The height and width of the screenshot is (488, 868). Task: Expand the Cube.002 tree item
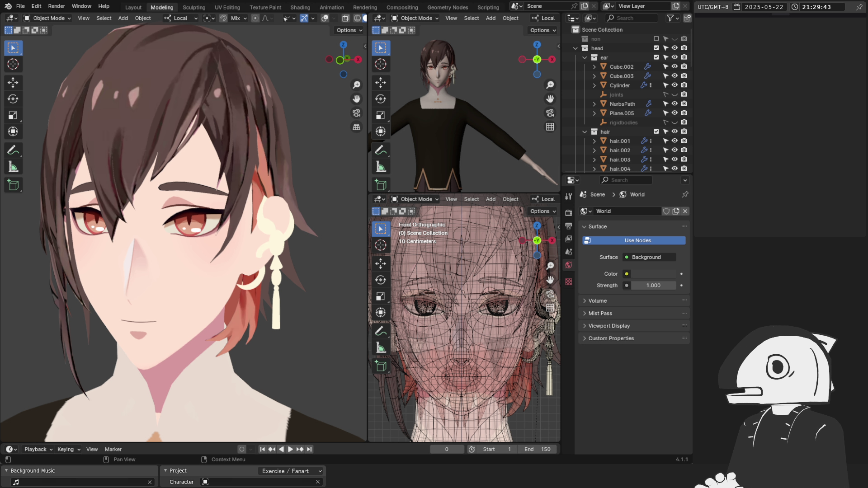pyautogui.click(x=594, y=67)
